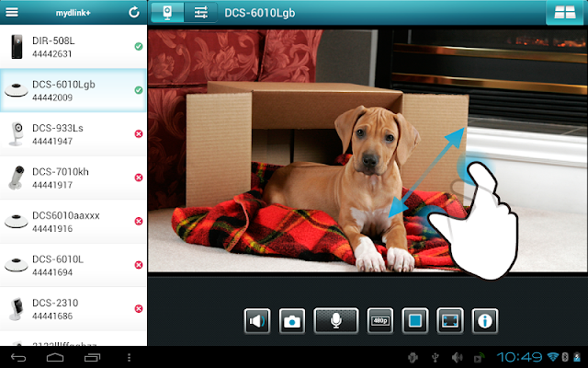Click the DCS-6010L offline status icon
Image resolution: width=588 pixels, height=368 pixels.
[139, 265]
